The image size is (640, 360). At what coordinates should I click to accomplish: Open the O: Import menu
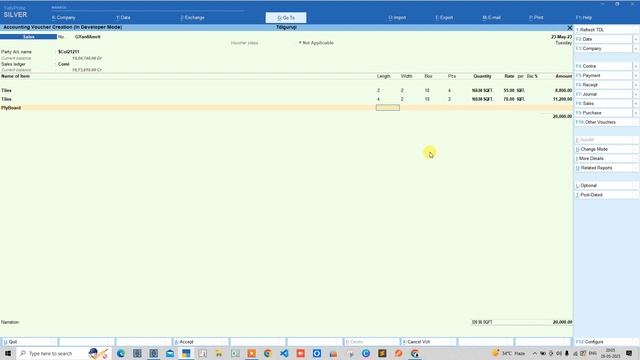397,18
